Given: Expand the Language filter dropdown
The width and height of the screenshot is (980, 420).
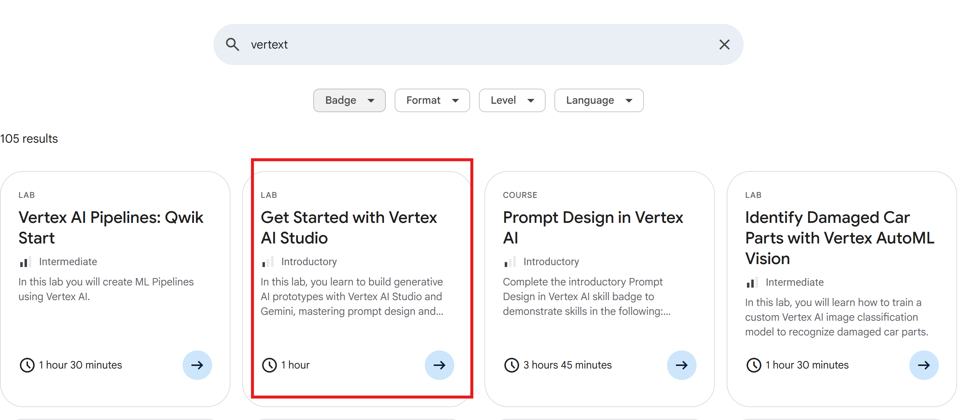Looking at the screenshot, I should coord(599,100).
